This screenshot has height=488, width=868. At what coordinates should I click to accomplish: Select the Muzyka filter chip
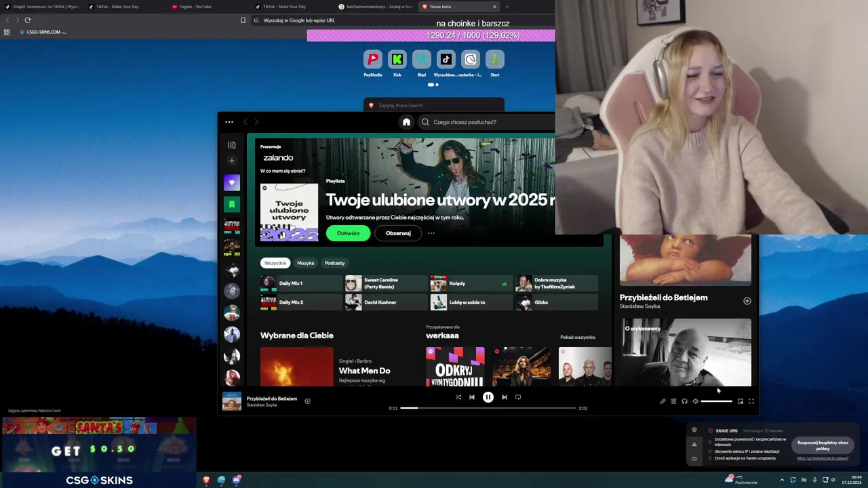pos(305,263)
